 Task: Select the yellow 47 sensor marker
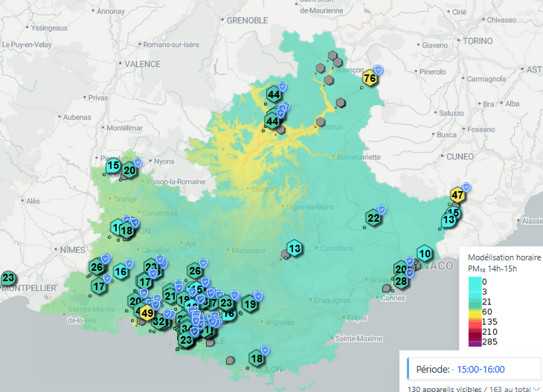coord(457,196)
